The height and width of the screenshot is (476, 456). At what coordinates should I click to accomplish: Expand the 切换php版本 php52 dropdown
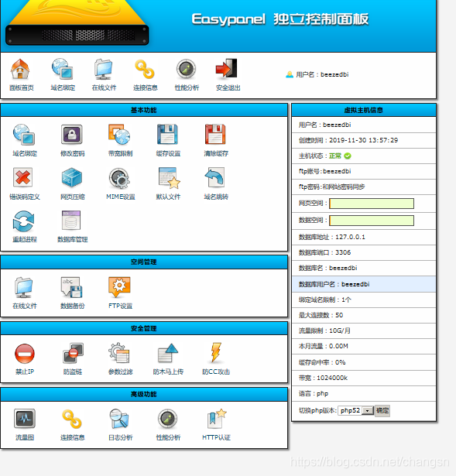tap(355, 410)
